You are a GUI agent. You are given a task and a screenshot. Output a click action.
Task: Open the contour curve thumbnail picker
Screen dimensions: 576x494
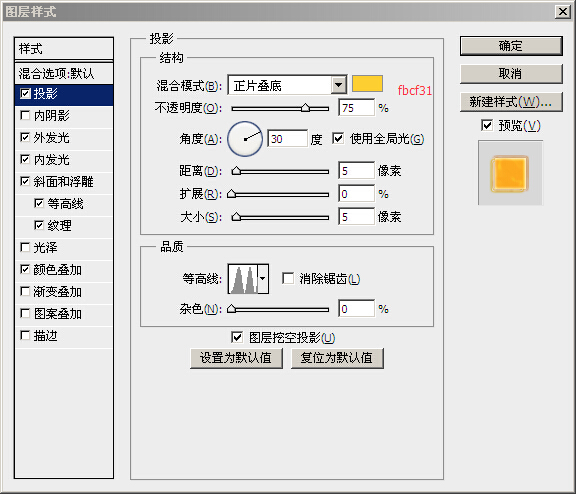coord(243,279)
